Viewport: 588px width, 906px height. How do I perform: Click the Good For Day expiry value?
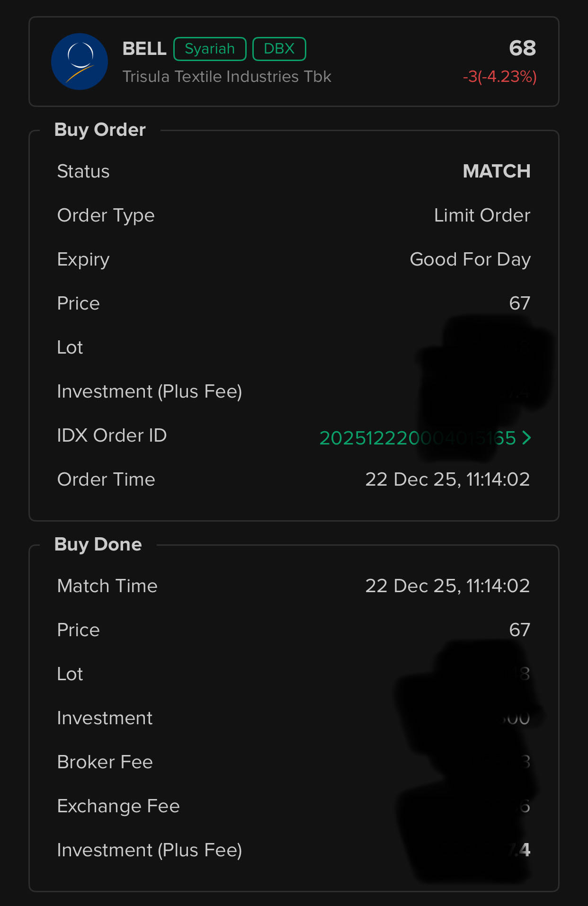(470, 259)
